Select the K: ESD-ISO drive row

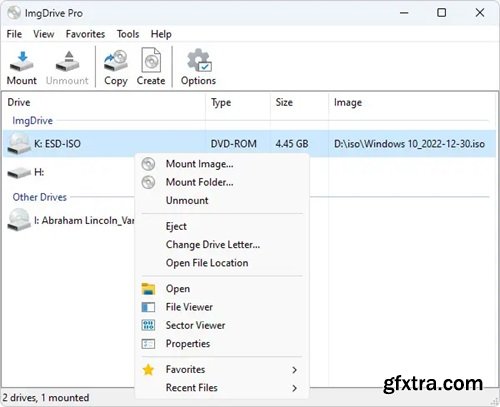(x=249, y=144)
